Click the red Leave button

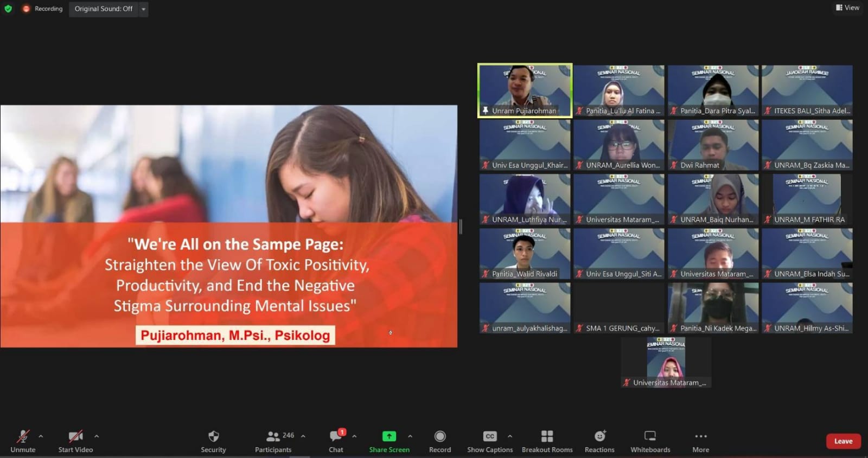pos(843,441)
